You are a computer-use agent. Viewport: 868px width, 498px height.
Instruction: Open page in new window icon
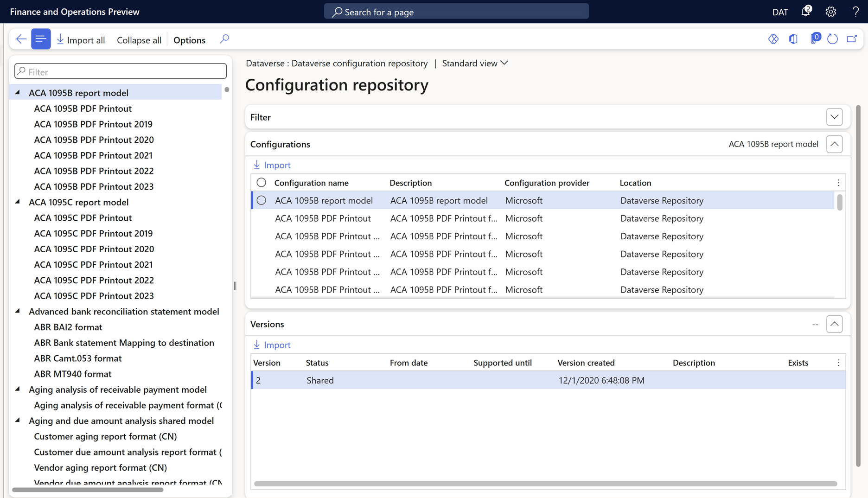click(x=852, y=39)
